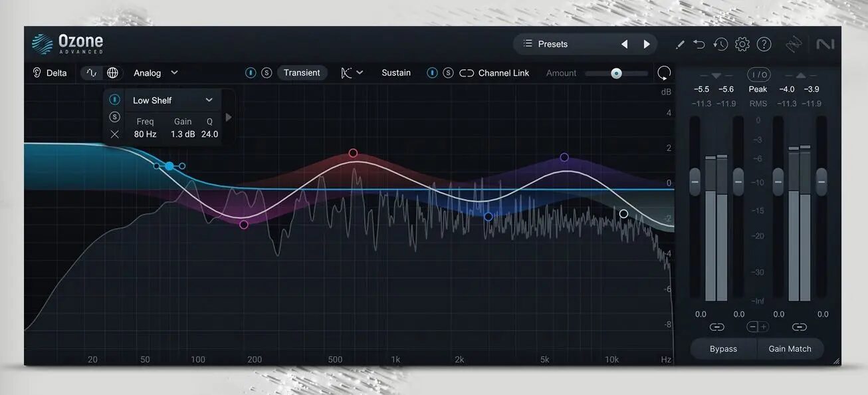The height and width of the screenshot is (395, 868).
Task: Switch to the Sustain tab
Action: pos(395,72)
